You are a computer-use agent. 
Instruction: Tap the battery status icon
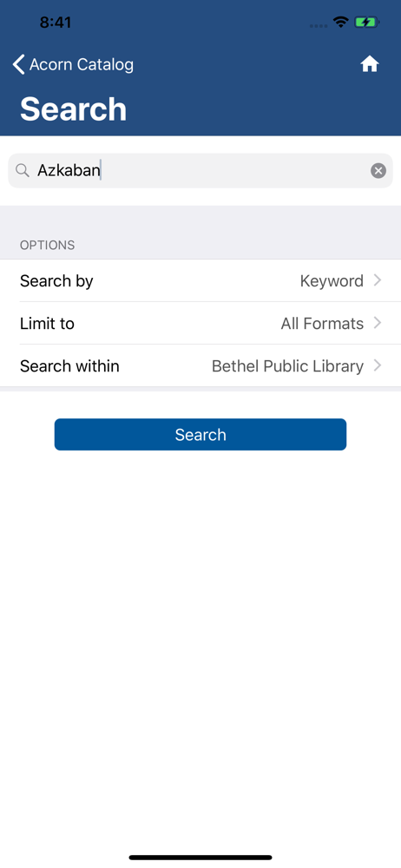[366, 23]
